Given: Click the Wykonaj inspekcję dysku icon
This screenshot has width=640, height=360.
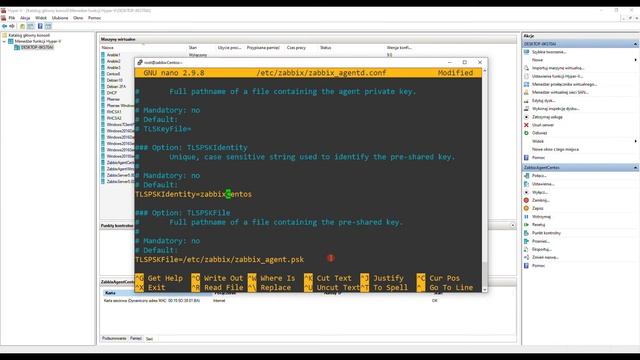Looking at the screenshot, I should (x=526, y=109).
